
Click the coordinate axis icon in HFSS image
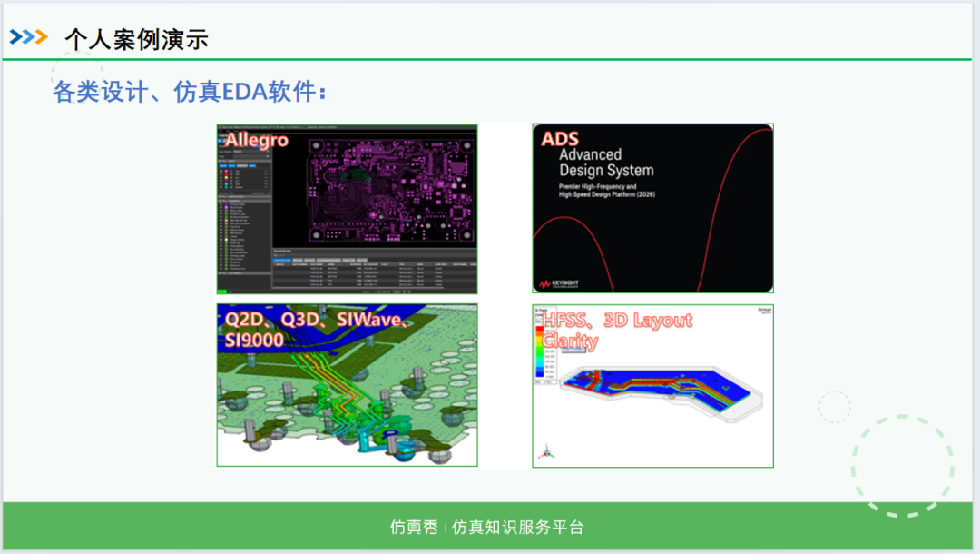[546, 451]
